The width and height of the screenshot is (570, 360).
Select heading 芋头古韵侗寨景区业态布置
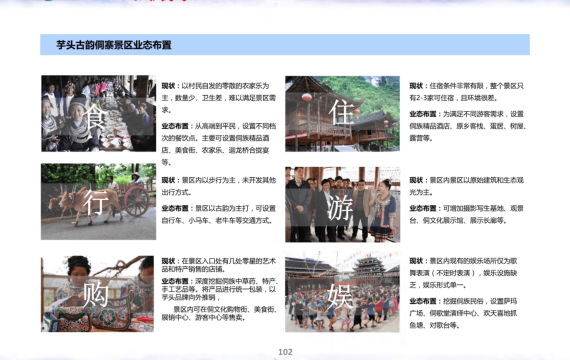tap(113, 45)
